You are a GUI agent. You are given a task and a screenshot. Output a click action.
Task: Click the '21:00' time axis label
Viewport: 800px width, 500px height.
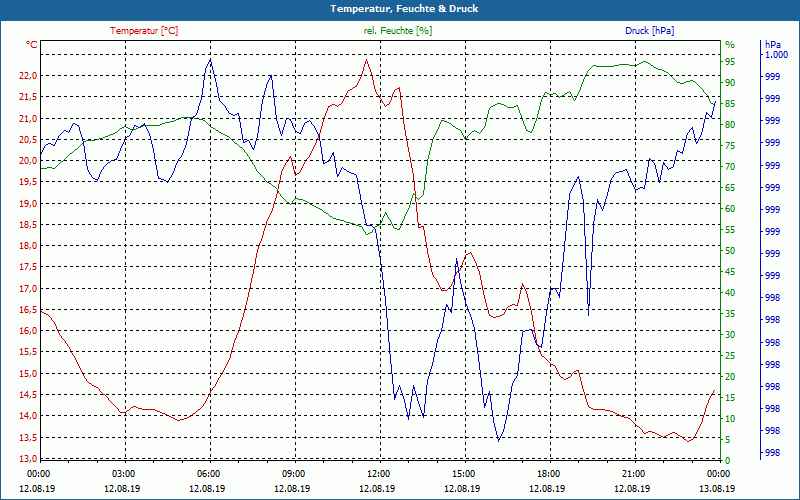pos(633,473)
